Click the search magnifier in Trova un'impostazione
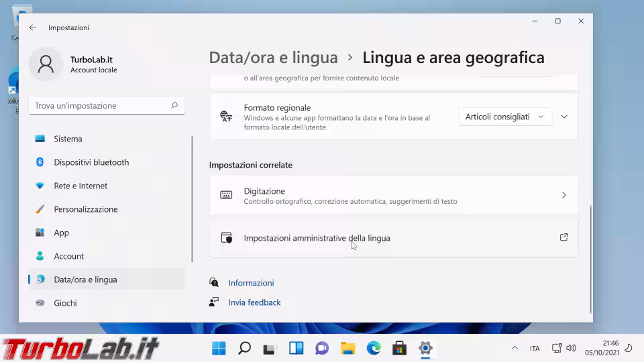Screen dimensions: 644x362 click(174, 105)
